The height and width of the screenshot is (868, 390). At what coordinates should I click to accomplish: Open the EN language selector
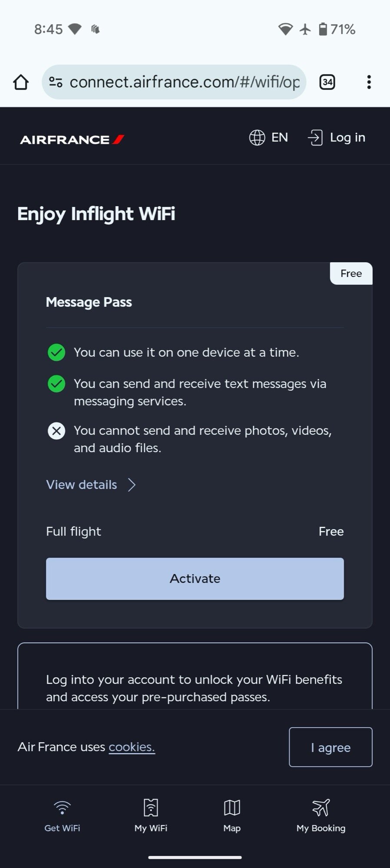[x=279, y=138]
